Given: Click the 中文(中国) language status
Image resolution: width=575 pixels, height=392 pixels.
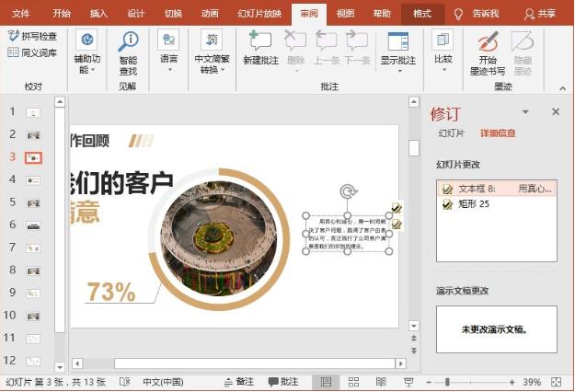Looking at the screenshot, I should pyautogui.click(x=163, y=382).
